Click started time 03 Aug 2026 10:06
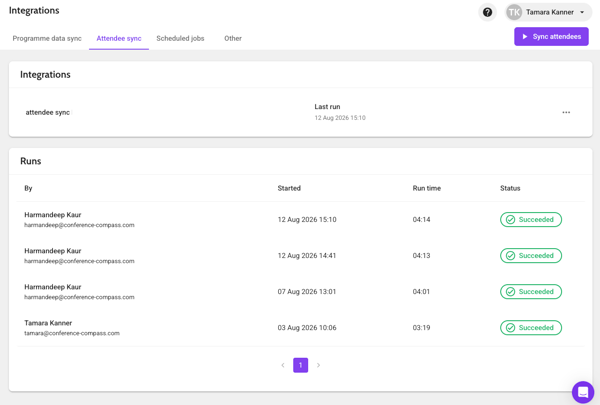 (x=307, y=327)
